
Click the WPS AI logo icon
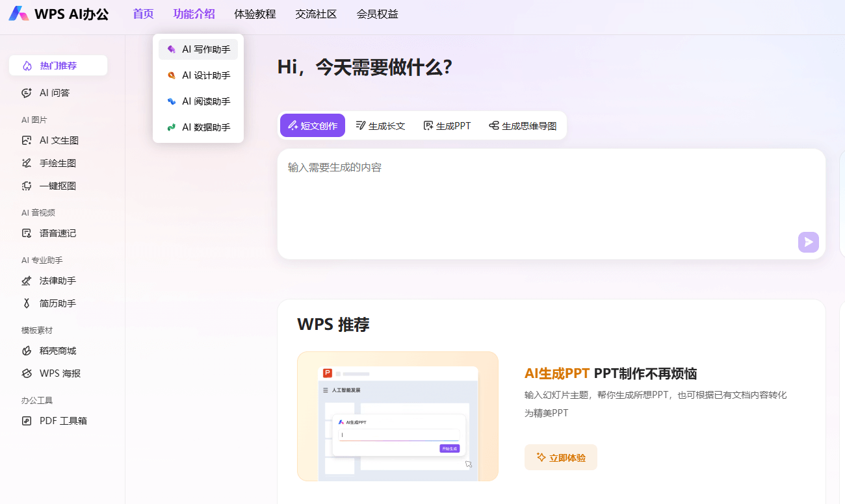click(x=19, y=14)
